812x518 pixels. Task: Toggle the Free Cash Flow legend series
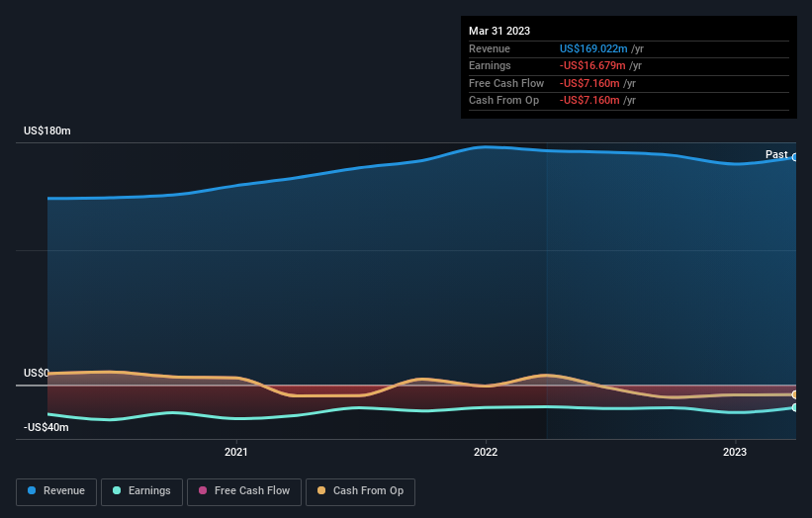coord(244,491)
